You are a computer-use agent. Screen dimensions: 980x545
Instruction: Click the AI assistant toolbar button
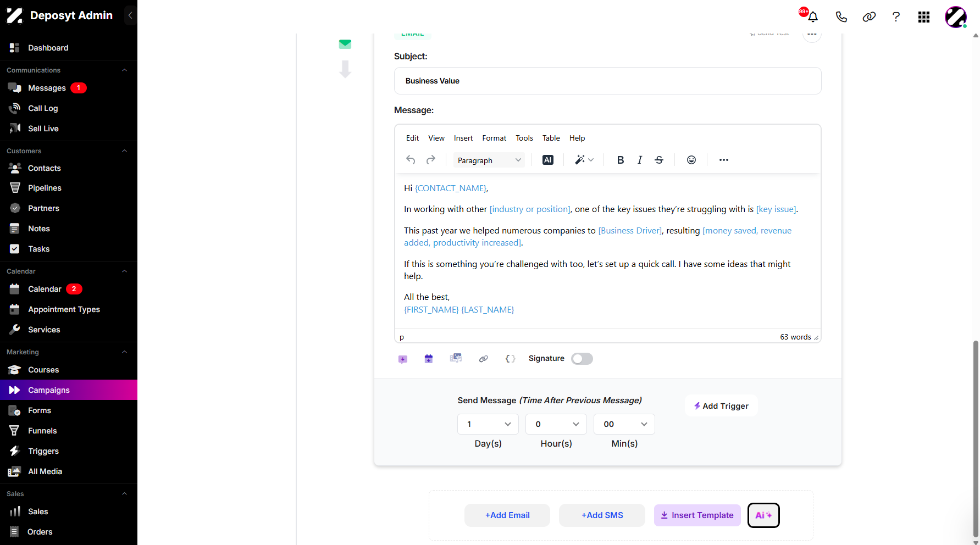548,160
